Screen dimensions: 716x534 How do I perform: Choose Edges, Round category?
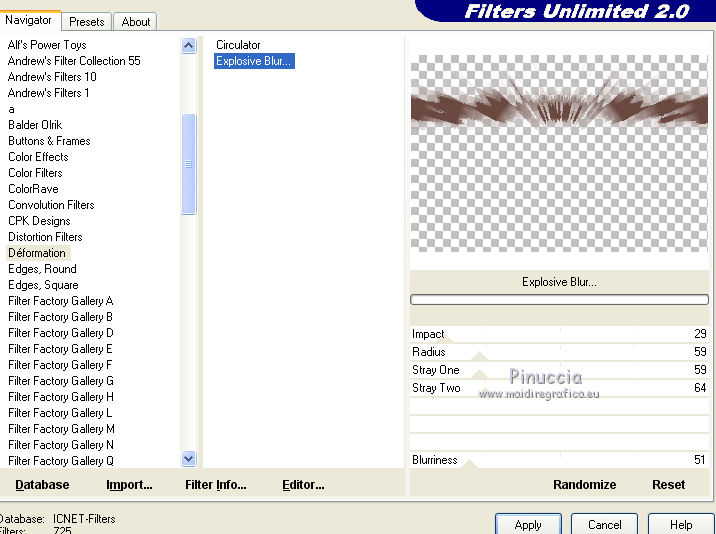(42, 269)
